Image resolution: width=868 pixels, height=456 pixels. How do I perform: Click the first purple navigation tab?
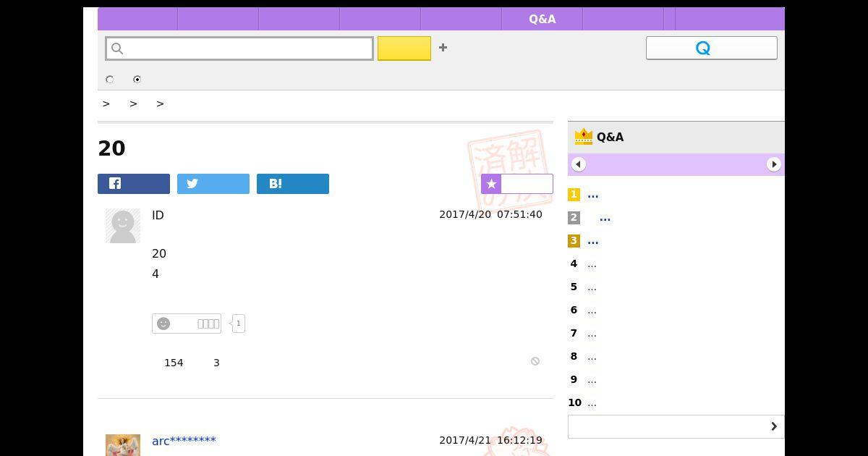coord(137,19)
